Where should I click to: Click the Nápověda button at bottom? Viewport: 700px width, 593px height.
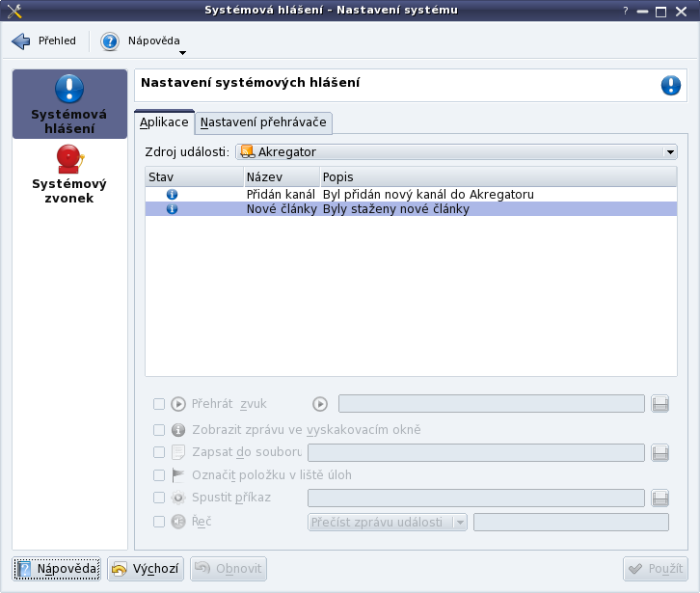(x=57, y=569)
